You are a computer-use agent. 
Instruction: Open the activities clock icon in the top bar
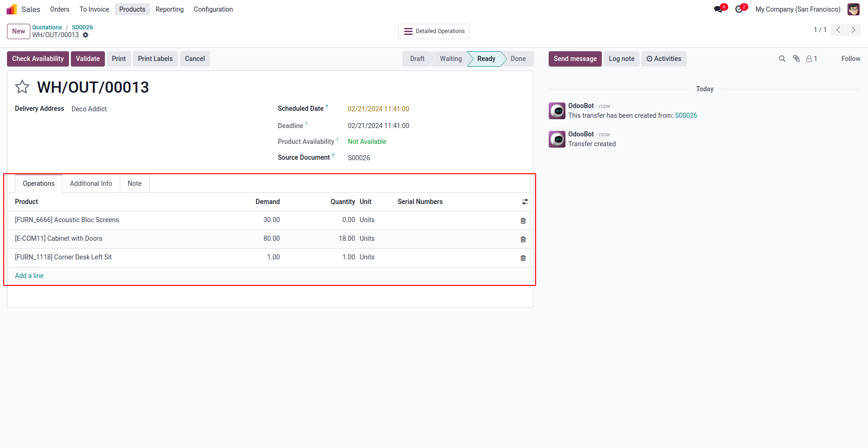[x=739, y=9]
